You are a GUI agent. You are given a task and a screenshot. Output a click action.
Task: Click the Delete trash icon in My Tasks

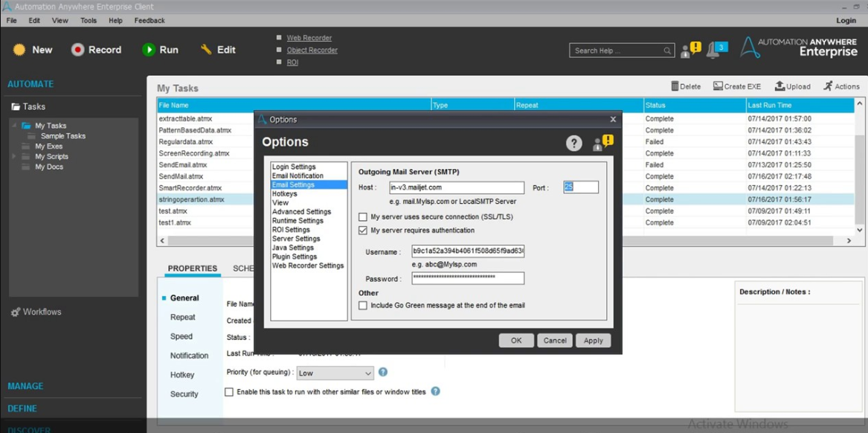point(675,86)
